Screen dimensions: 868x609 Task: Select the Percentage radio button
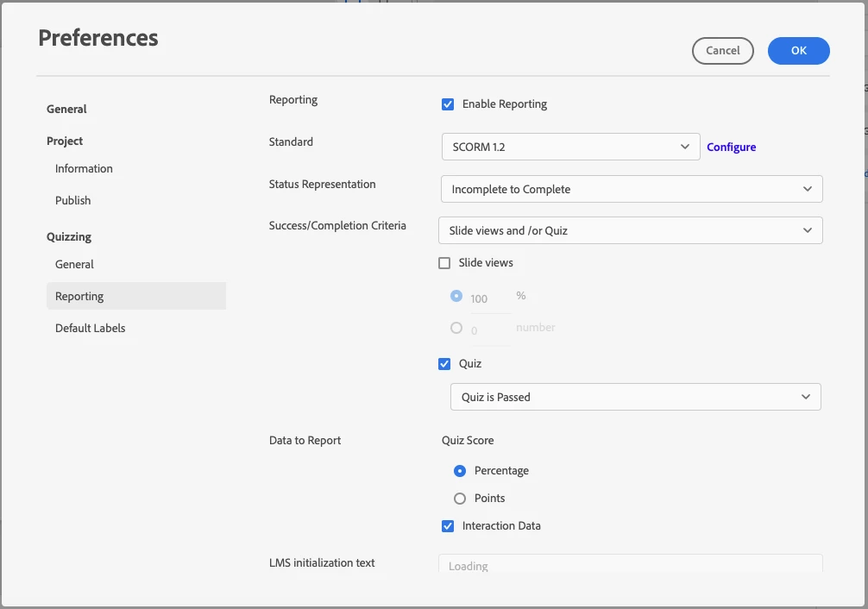coord(460,471)
